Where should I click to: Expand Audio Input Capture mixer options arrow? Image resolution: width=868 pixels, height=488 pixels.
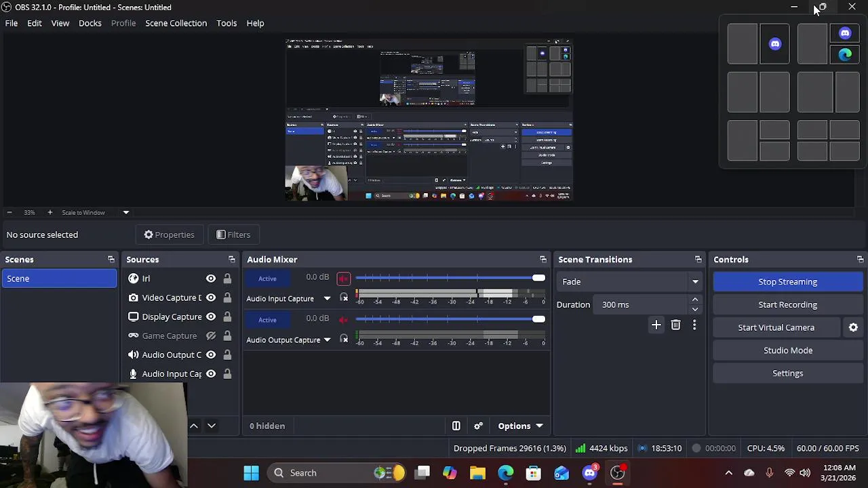[x=327, y=299]
